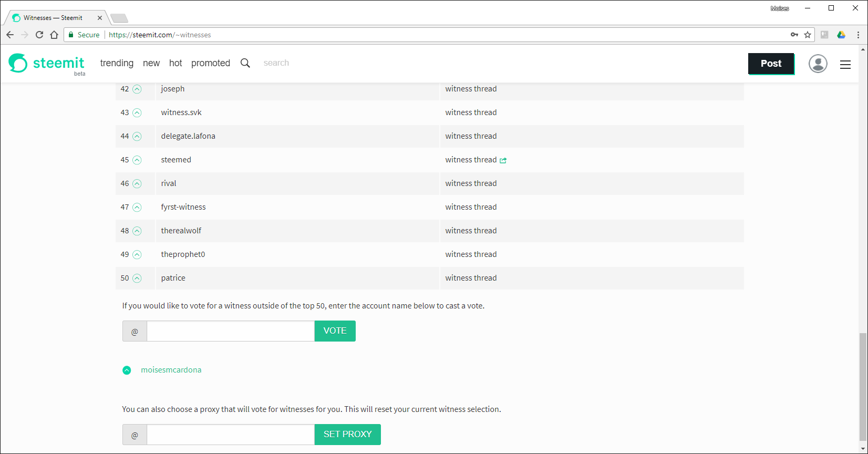Click the page vertical scrollbar thumb
868x454 pixels.
coord(863,387)
